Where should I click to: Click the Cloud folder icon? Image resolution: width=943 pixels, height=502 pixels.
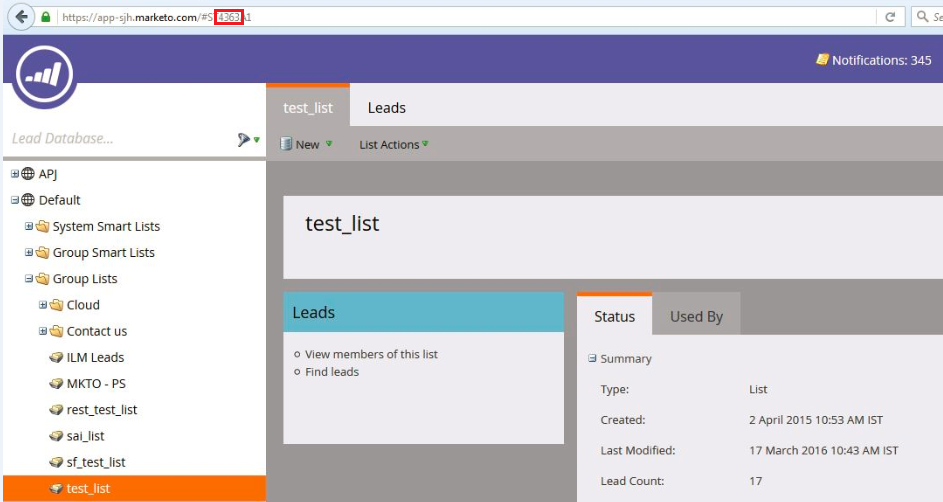[x=57, y=305]
